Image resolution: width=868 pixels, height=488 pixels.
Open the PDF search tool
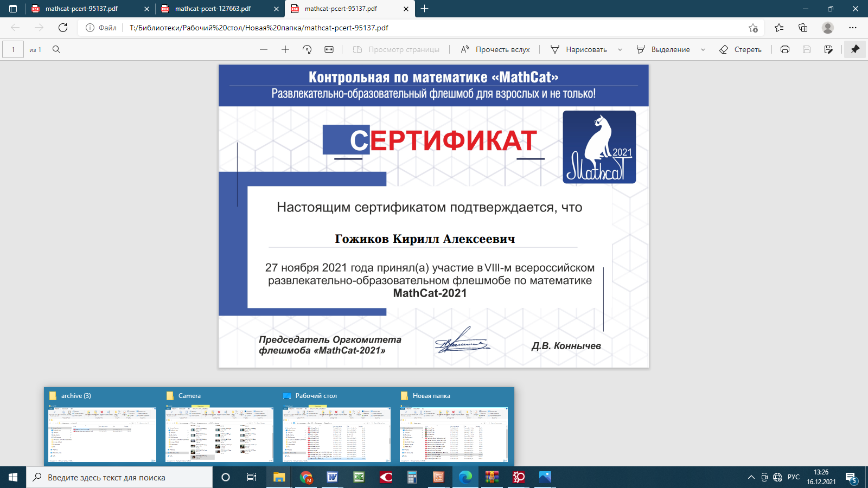(x=56, y=49)
